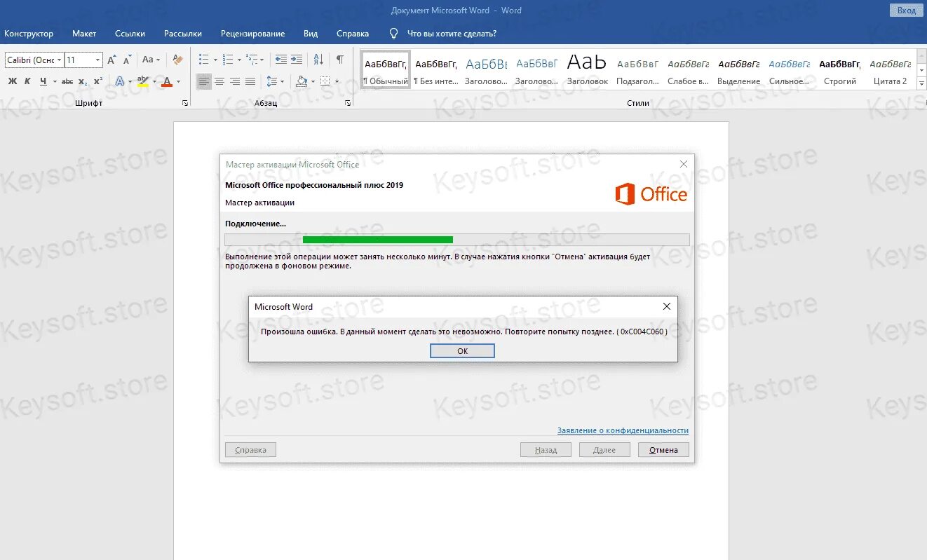Open the Абзац dialog launcher
The image size is (927, 560).
click(348, 103)
